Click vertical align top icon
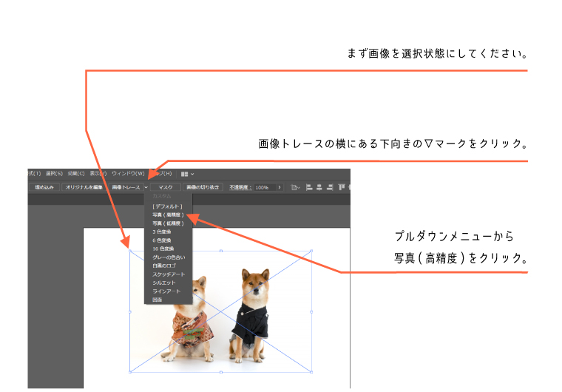This screenshot has width=562, height=392. click(x=341, y=187)
